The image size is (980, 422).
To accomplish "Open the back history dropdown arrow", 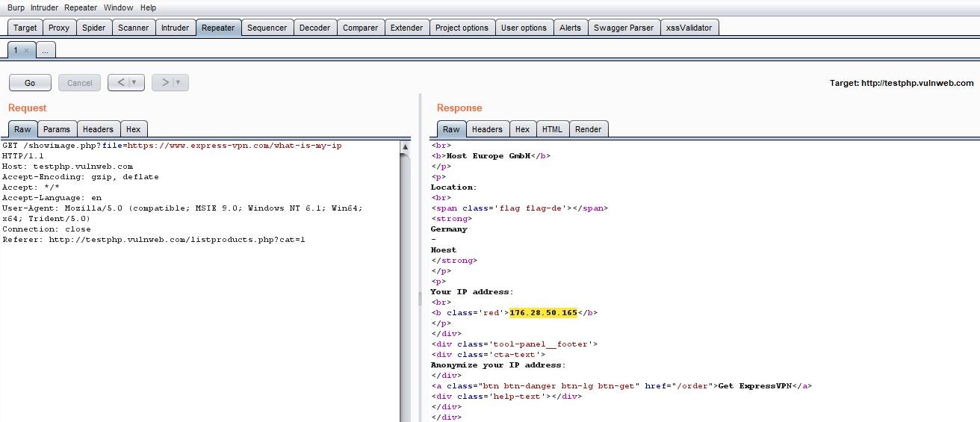I will click(x=135, y=83).
